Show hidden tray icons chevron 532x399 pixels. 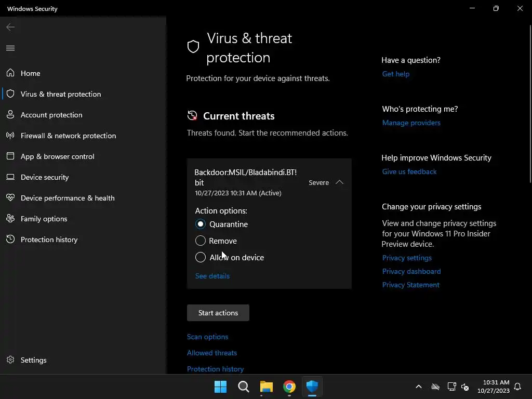pyautogui.click(x=419, y=387)
